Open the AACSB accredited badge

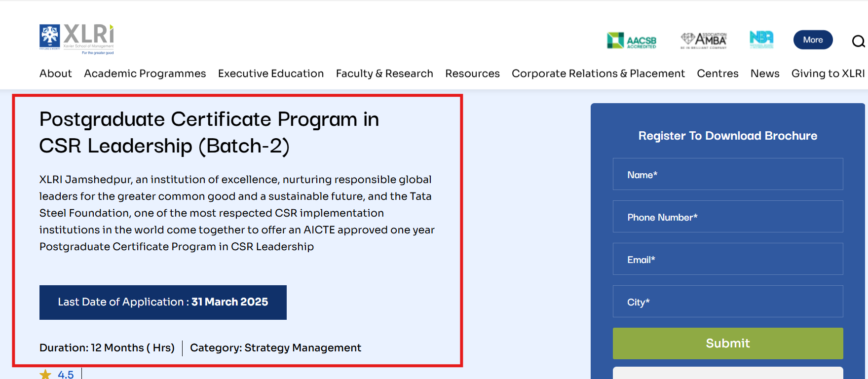tap(632, 40)
